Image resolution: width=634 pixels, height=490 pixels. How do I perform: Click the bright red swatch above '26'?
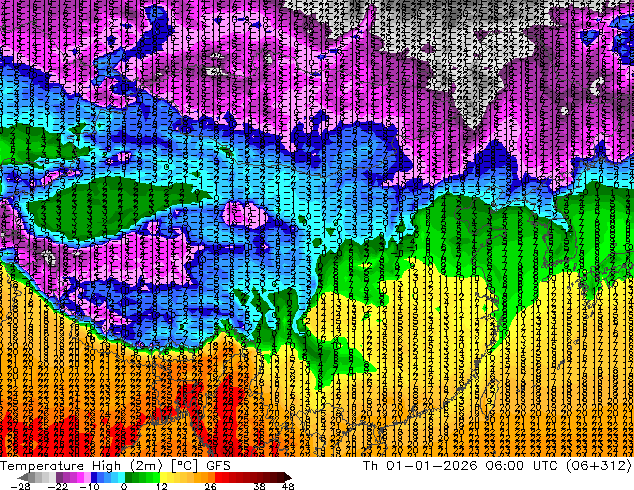(x=218, y=477)
